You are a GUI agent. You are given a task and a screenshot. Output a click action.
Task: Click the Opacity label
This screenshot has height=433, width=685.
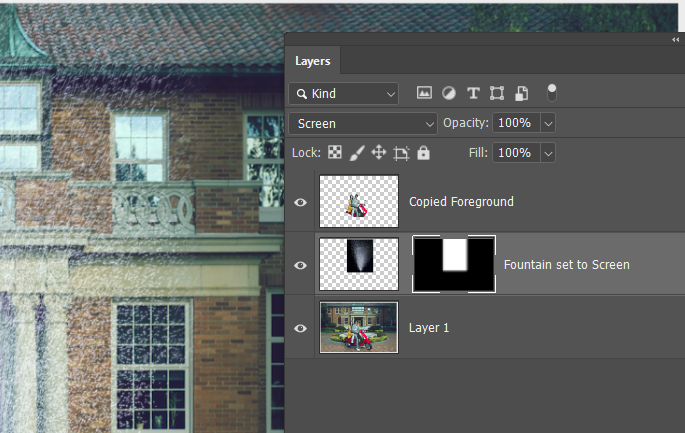466,123
